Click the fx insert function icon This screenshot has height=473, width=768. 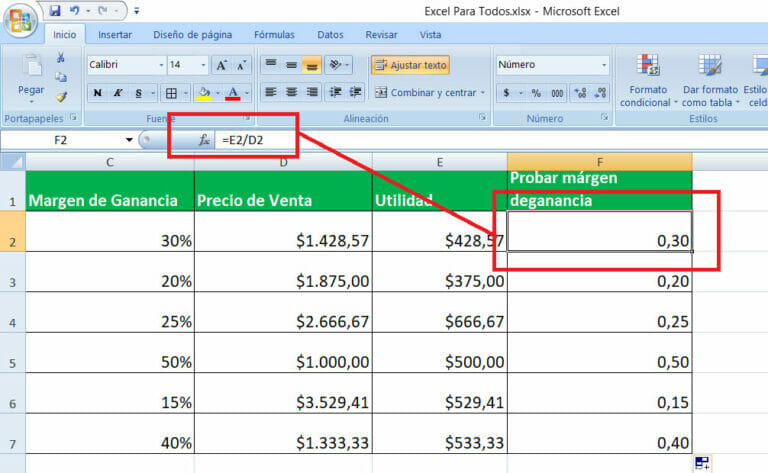[x=204, y=140]
